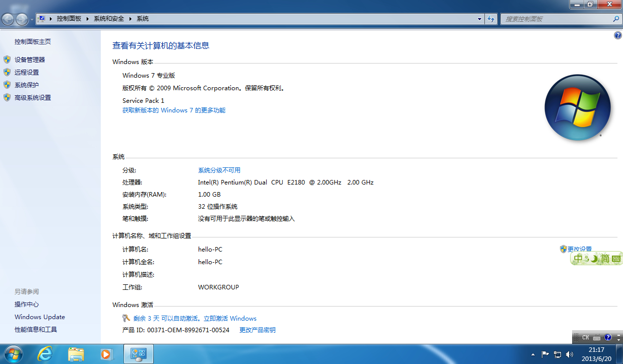Click the address bar computer icon
This screenshot has width=623, height=364.
click(x=42, y=19)
